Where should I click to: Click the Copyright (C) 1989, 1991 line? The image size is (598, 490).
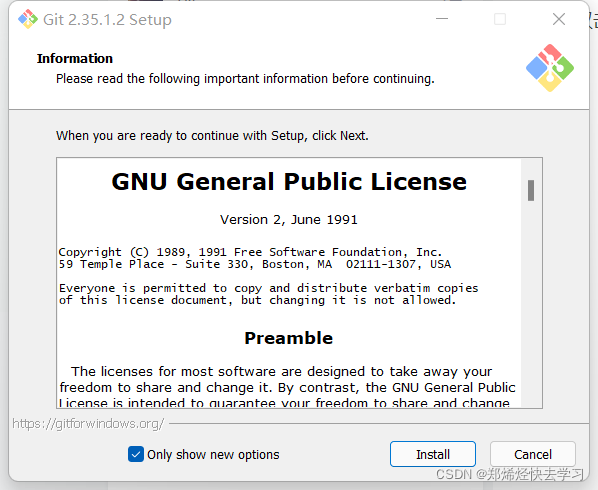[x=250, y=252]
